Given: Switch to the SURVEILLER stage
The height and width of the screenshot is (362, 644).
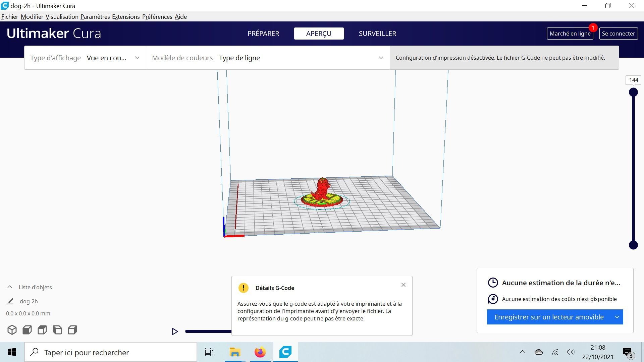Looking at the screenshot, I should [377, 34].
